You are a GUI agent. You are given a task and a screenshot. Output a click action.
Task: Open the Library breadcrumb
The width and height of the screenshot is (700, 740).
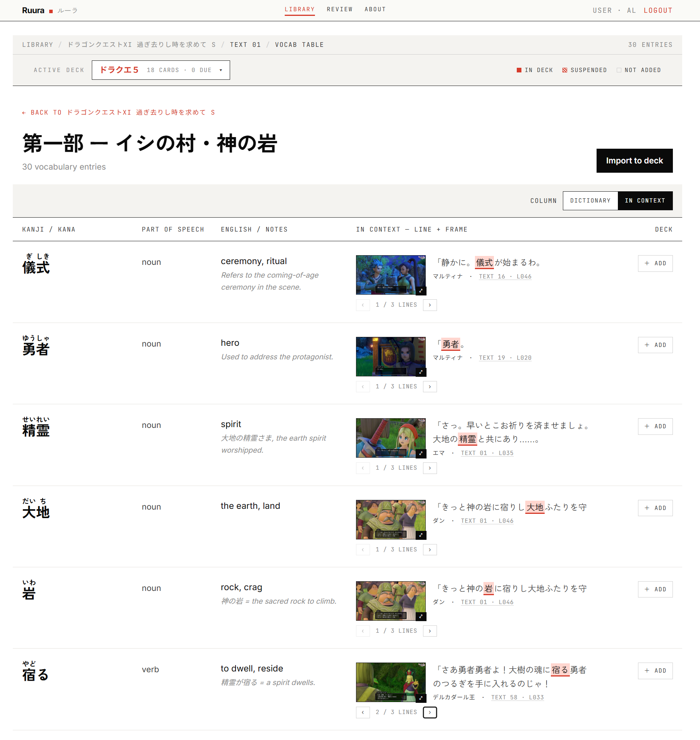coord(38,45)
